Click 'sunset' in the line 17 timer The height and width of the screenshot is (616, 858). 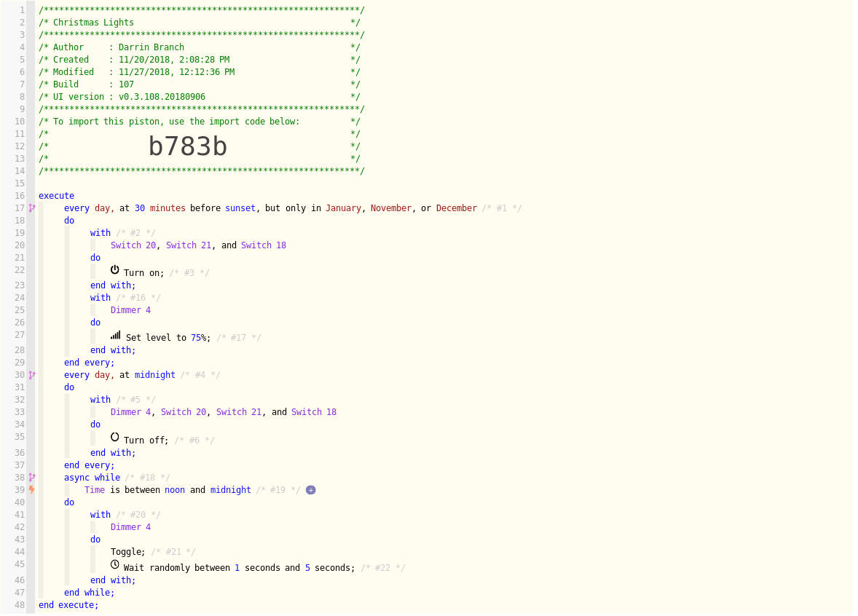pyautogui.click(x=241, y=210)
